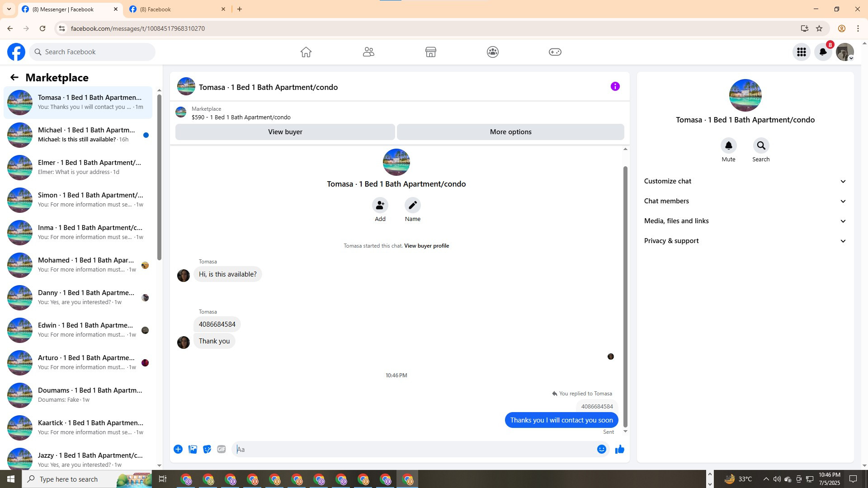Mute this conversation with bell button

728,146
